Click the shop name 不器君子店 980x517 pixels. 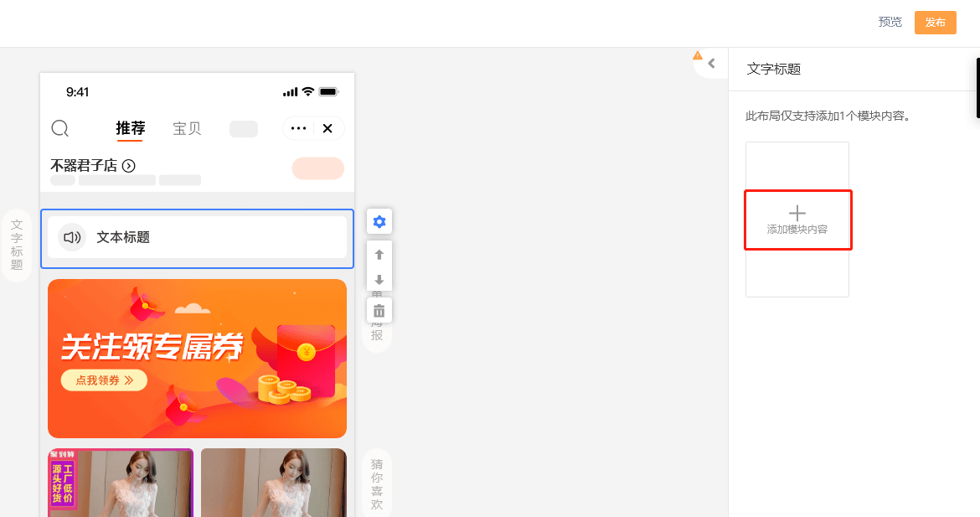tap(84, 166)
